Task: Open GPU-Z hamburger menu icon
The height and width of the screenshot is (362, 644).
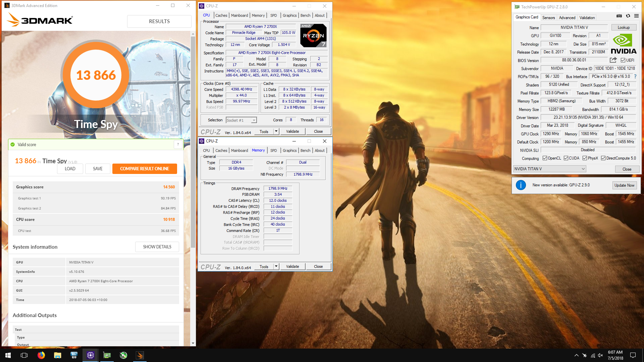Action: (x=636, y=16)
